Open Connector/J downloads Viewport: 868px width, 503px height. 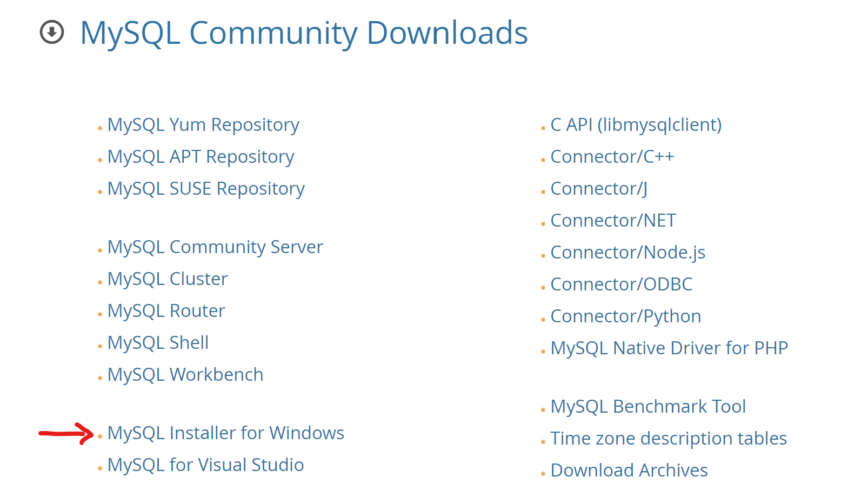[598, 189]
